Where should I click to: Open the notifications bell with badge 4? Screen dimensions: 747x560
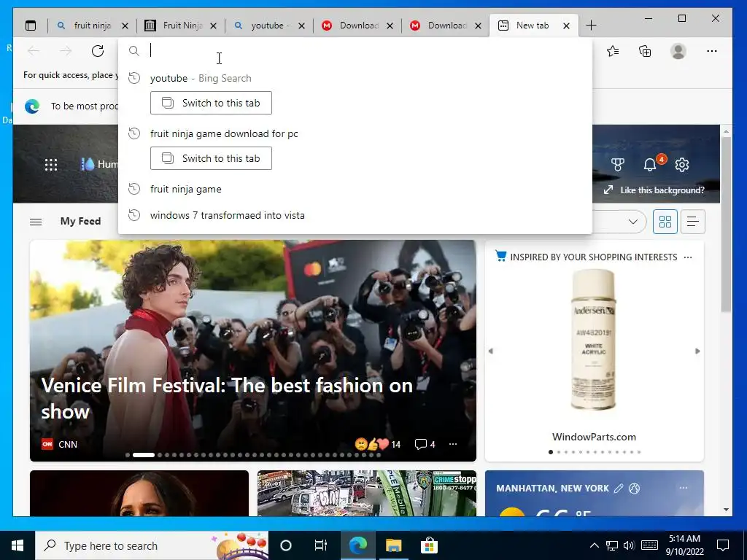pos(651,164)
